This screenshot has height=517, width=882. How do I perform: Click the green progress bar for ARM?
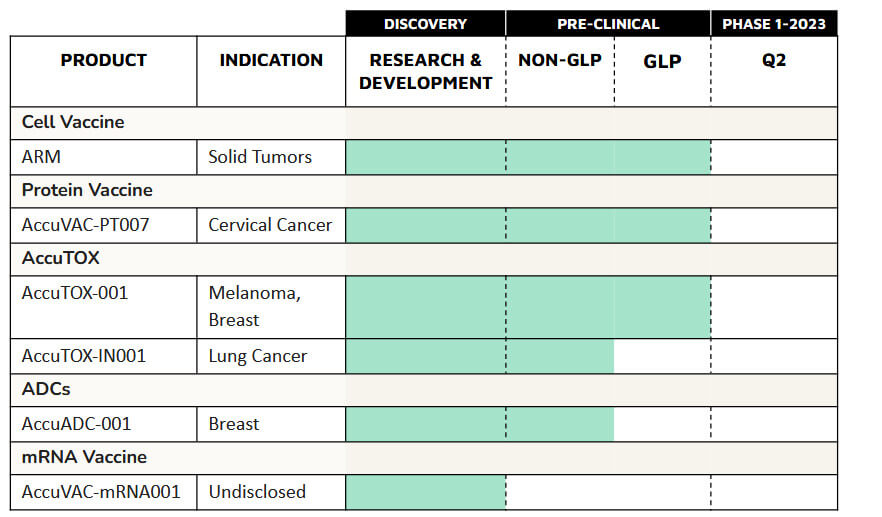[528, 157]
